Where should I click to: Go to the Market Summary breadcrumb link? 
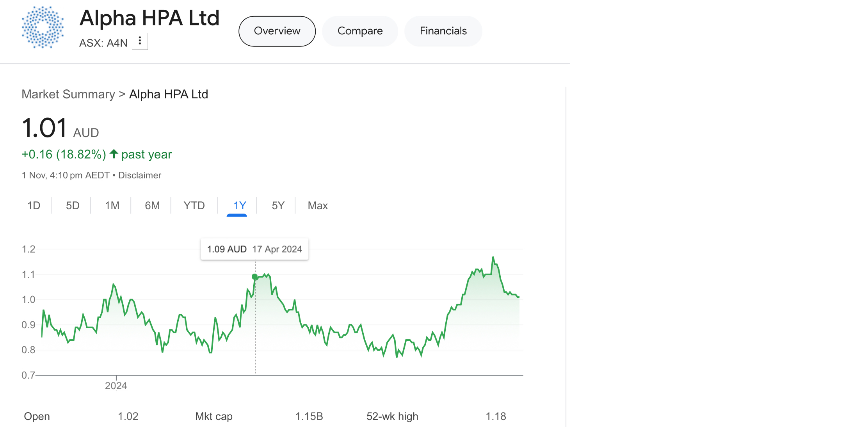pyautogui.click(x=68, y=94)
